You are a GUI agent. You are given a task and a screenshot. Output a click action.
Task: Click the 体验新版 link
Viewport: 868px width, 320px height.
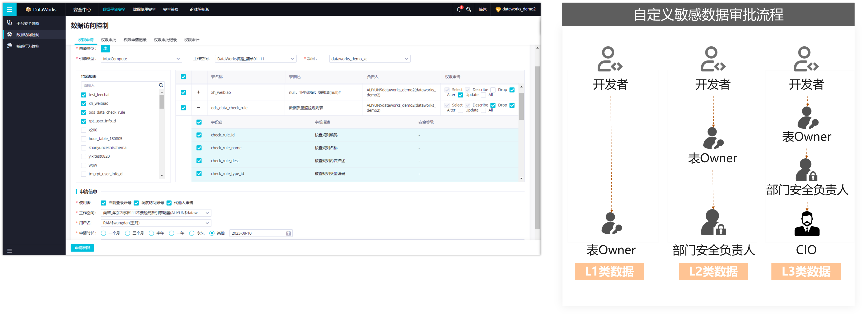(x=200, y=9)
